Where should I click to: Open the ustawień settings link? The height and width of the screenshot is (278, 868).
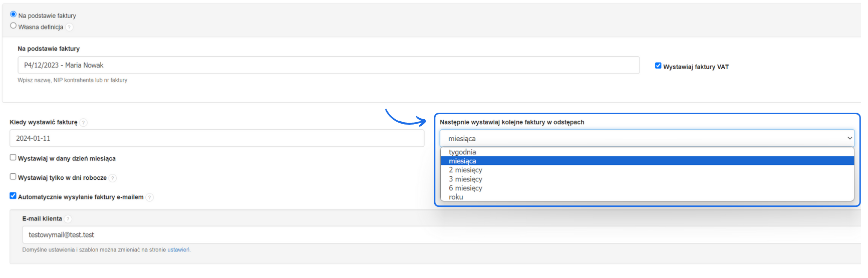(178, 250)
